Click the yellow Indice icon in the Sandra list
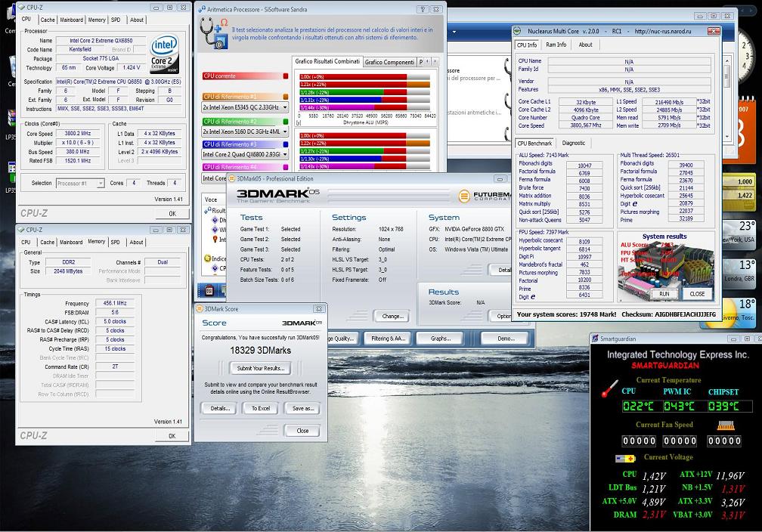762x532 pixels. (207, 258)
